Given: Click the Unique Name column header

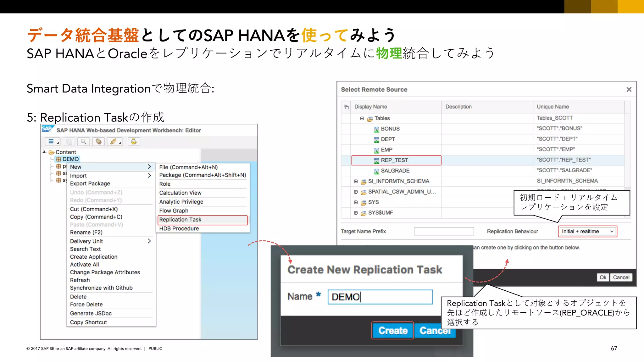Looking at the screenshot, I should pyautogui.click(x=579, y=107).
